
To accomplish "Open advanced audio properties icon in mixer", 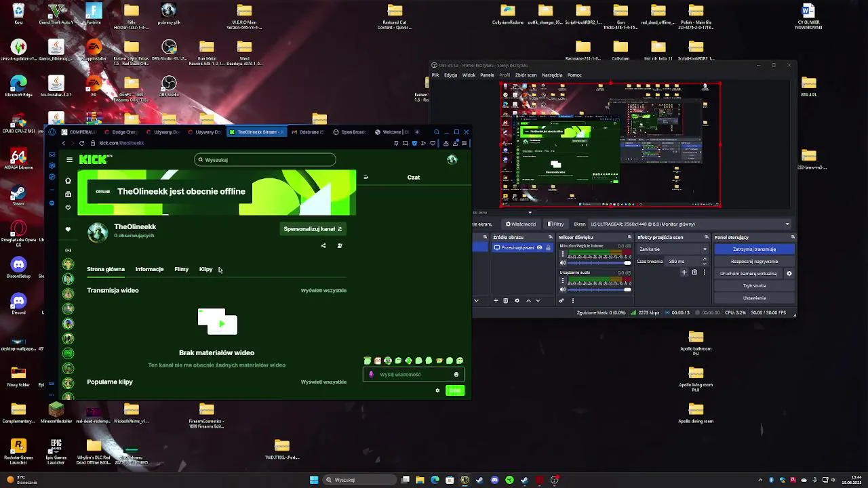I will pyautogui.click(x=561, y=300).
